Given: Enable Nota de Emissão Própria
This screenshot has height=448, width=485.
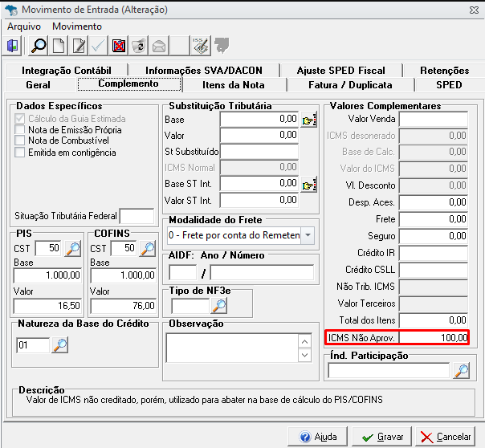Looking at the screenshot, I should click(x=20, y=130).
